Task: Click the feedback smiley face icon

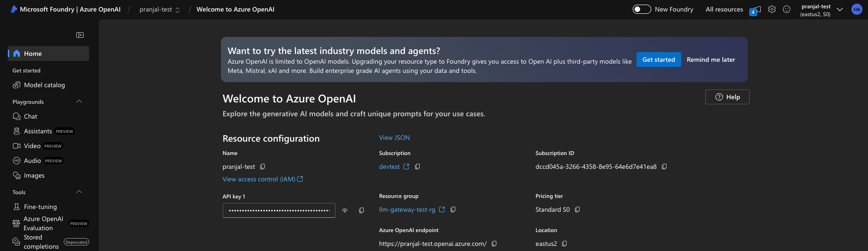Action: tap(787, 9)
